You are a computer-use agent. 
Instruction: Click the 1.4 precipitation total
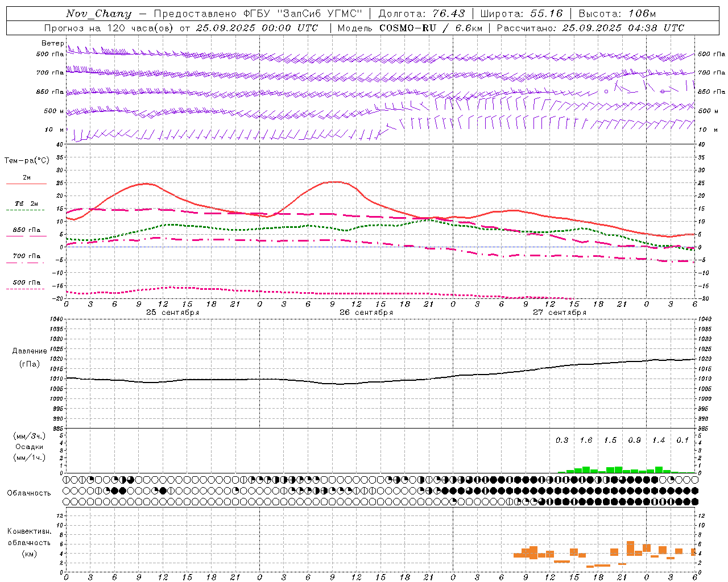coord(659,440)
